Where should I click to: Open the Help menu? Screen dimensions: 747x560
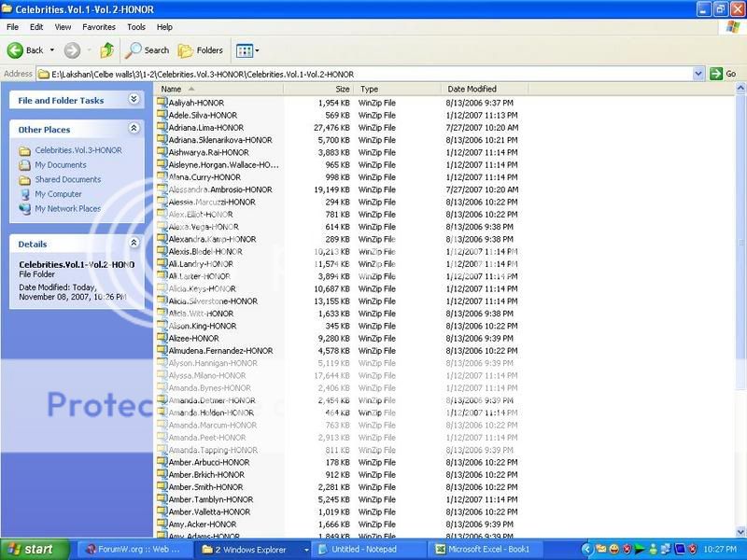164,27
